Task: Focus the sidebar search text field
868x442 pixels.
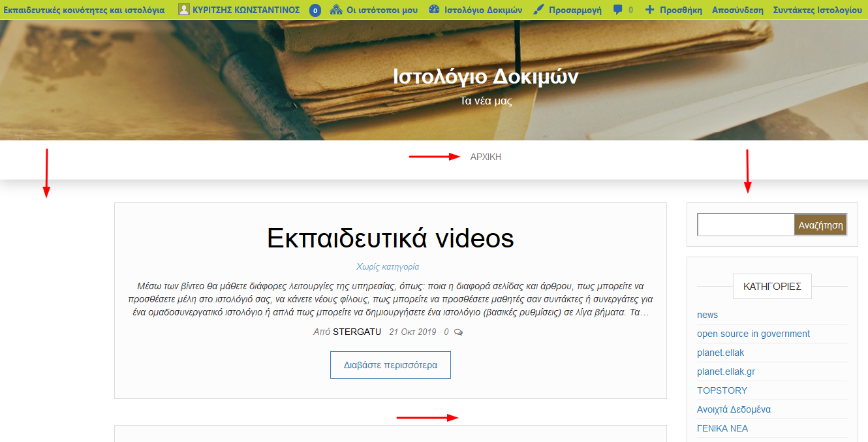Action: [745, 225]
